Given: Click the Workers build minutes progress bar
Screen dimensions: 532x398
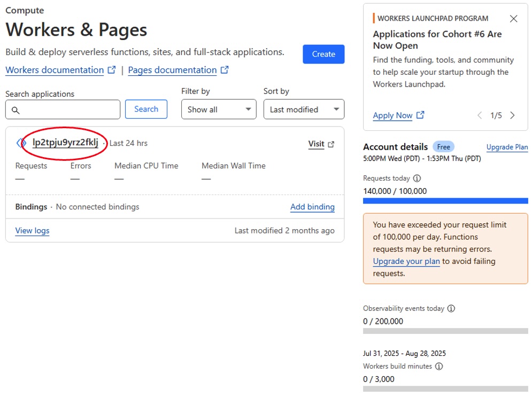Looking at the screenshot, I should 445,389.
